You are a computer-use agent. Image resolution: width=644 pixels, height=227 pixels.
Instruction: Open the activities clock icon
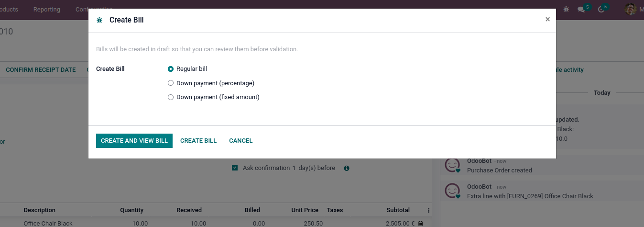pyautogui.click(x=601, y=9)
